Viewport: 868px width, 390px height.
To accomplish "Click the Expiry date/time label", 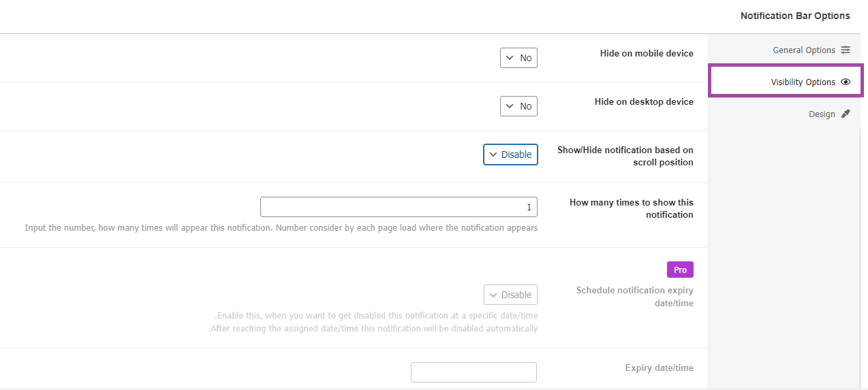I will (659, 368).
